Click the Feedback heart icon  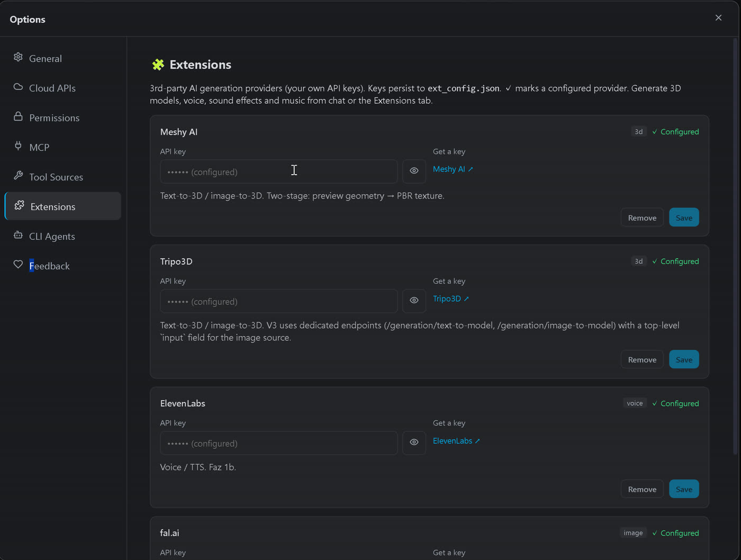[x=18, y=265]
